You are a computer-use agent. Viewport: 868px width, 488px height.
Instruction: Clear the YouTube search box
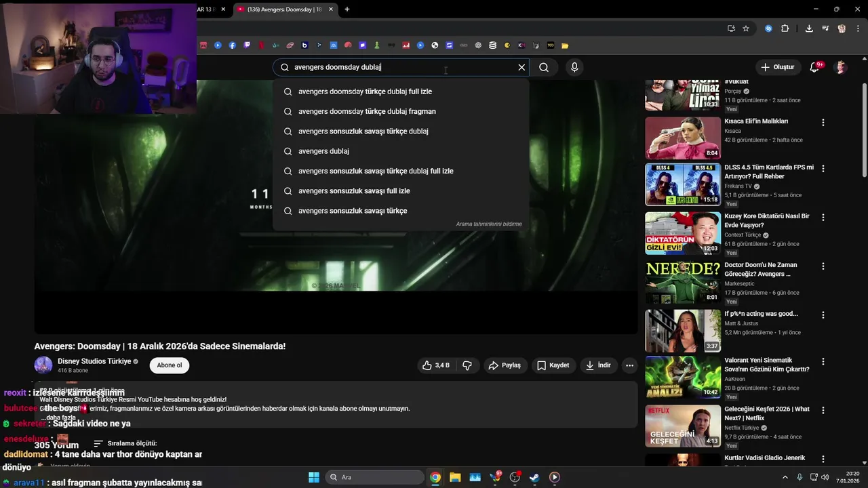(x=521, y=67)
